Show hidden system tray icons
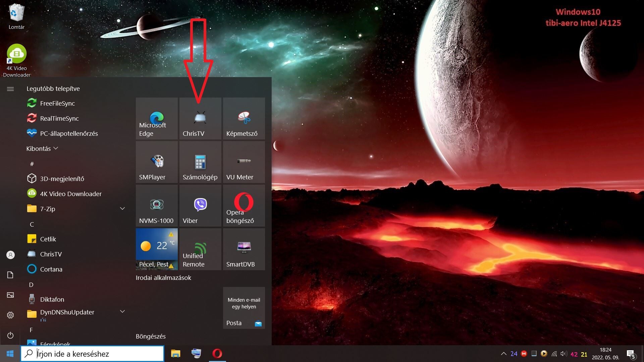The image size is (644, 362). (503, 354)
